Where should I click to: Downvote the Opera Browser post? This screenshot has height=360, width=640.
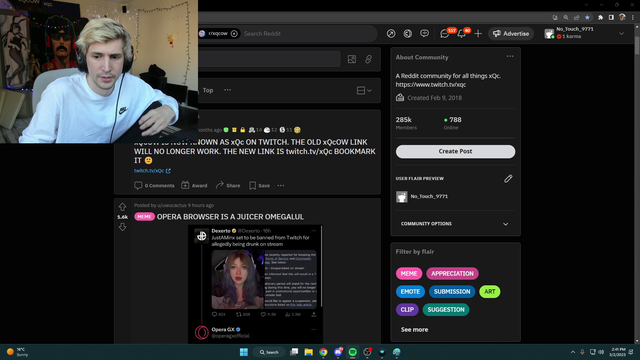[x=122, y=227]
